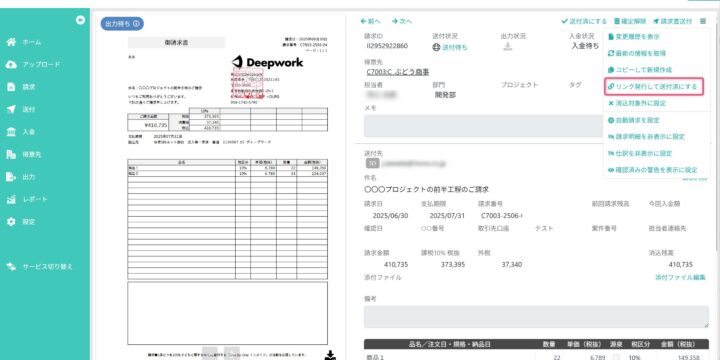Screen dimensions: 720x360
Task: Click the 請求ID value II2952922860
Action: [x=387, y=46]
